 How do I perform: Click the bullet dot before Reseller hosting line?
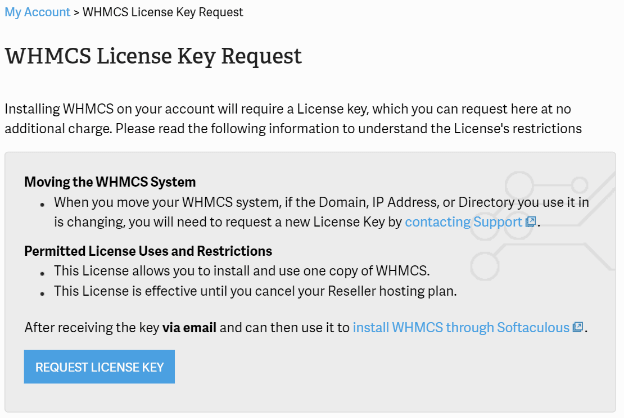click(43, 295)
